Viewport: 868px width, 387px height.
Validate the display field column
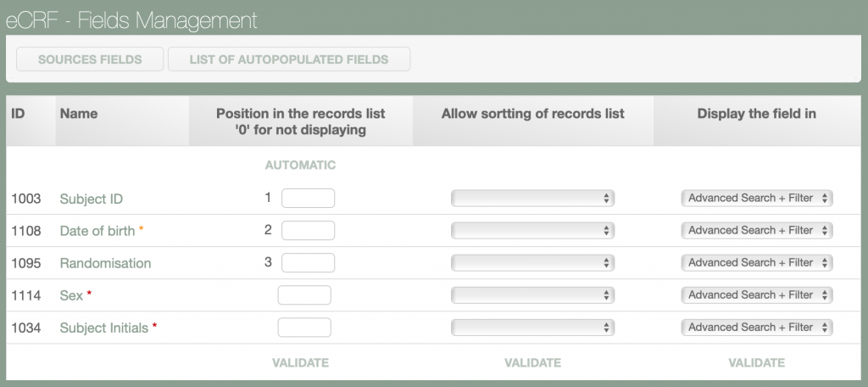pos(756,363)
